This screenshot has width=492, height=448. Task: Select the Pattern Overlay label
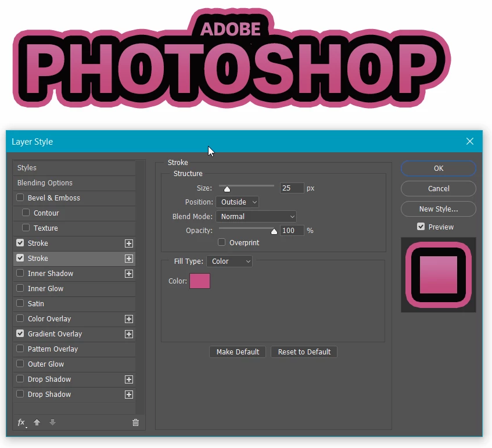pyautogui.click(x=53, y=349)
